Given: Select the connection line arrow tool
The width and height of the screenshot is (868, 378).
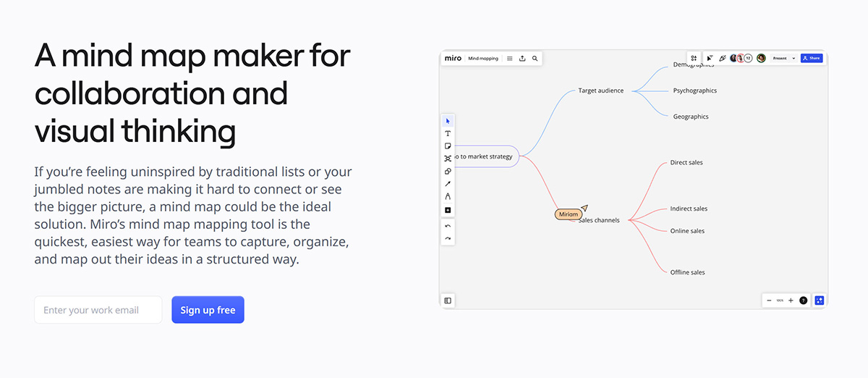Looking at the screenshot, I should point(448,184).
